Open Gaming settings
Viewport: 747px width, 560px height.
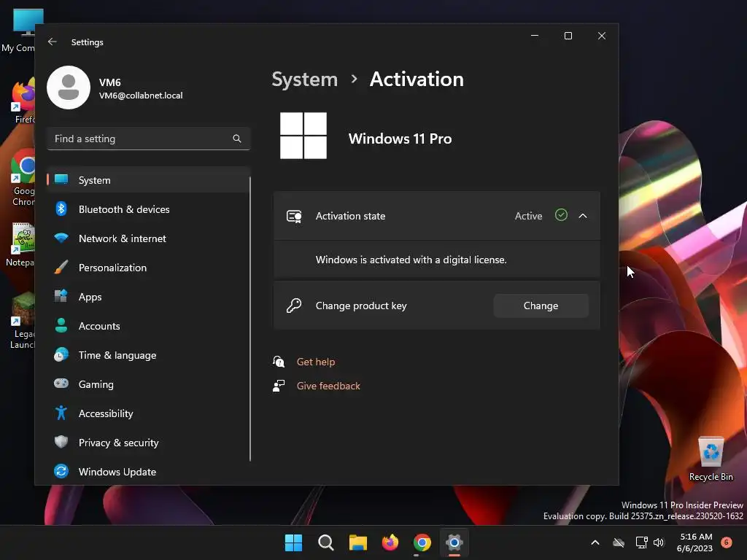pos(148,384)
